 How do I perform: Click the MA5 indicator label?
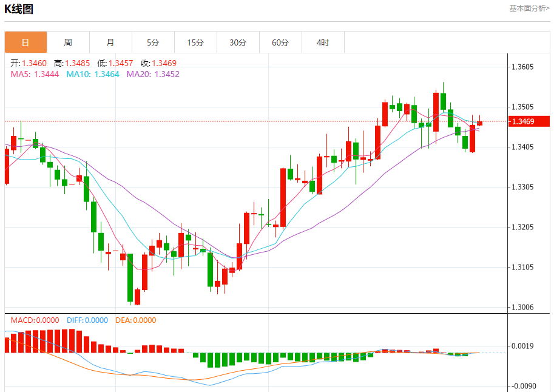(35, 74)
